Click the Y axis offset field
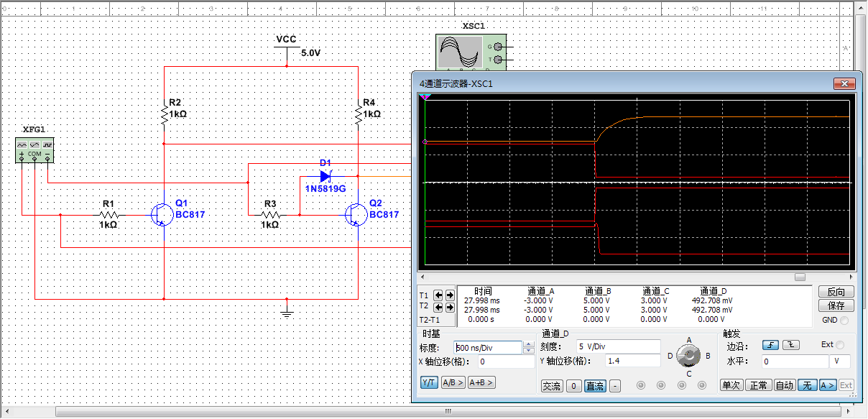 tap(632, 360)
